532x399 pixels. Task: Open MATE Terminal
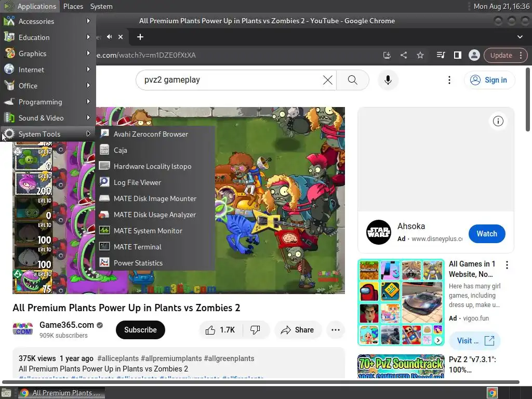tap(155, 247)
